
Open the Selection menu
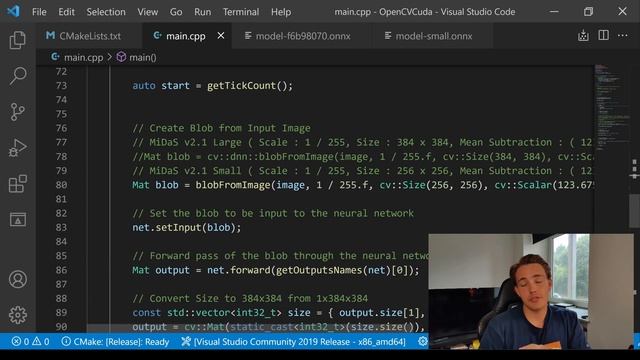coord(106,12)
